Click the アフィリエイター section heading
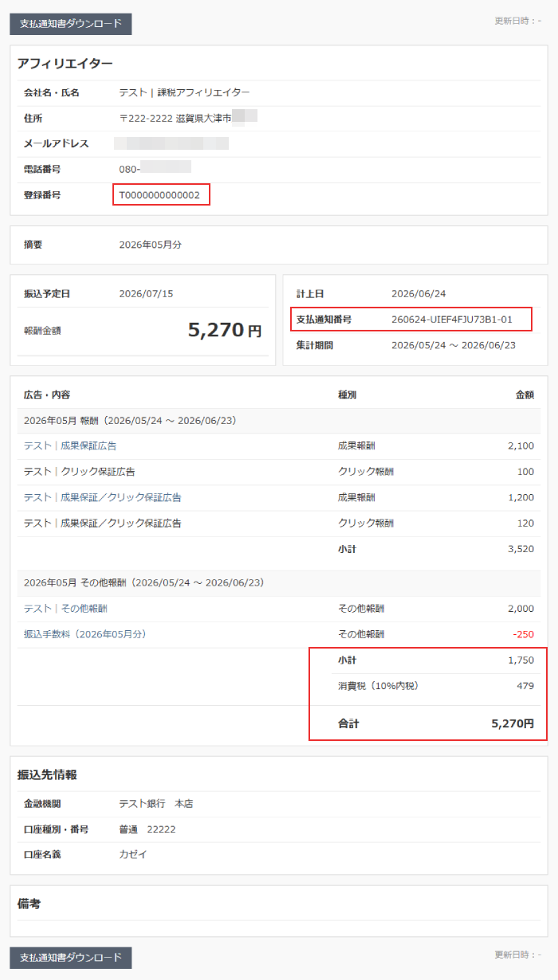This screenshot has height=980, width=558. coord(65,64)
